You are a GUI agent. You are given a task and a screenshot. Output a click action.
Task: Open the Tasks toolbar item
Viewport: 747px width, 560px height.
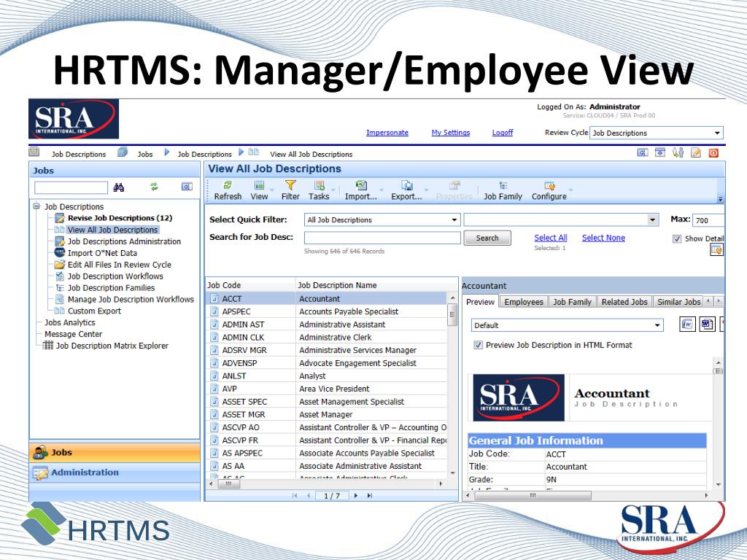click(319, 190)
